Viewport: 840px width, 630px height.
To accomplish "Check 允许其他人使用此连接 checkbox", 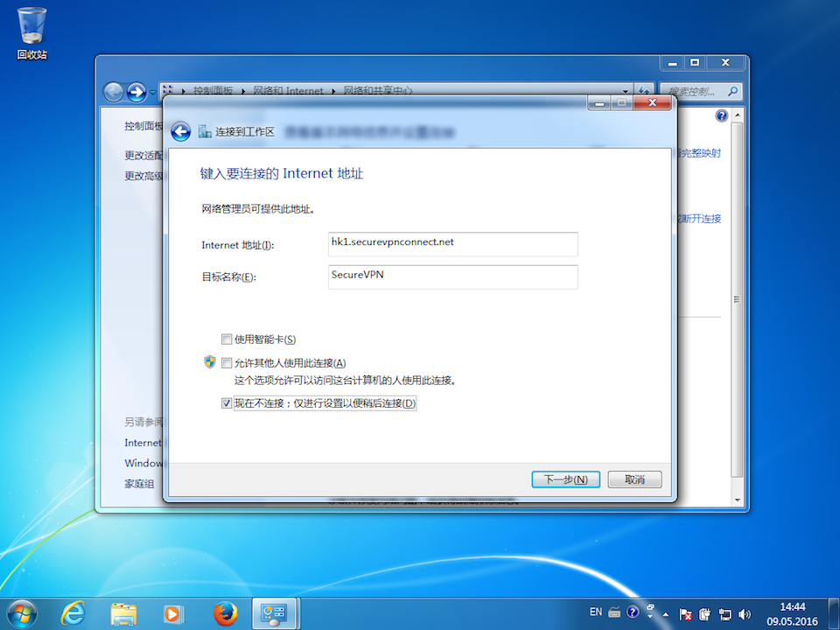I will pyautogui.click(x=227, y=363).
